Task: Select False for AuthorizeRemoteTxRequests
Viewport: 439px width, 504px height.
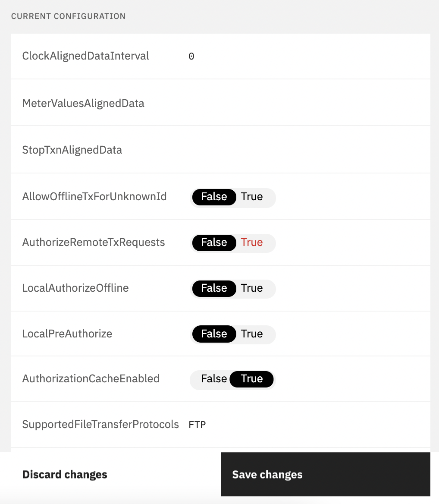Action: [x=214, y=243]
